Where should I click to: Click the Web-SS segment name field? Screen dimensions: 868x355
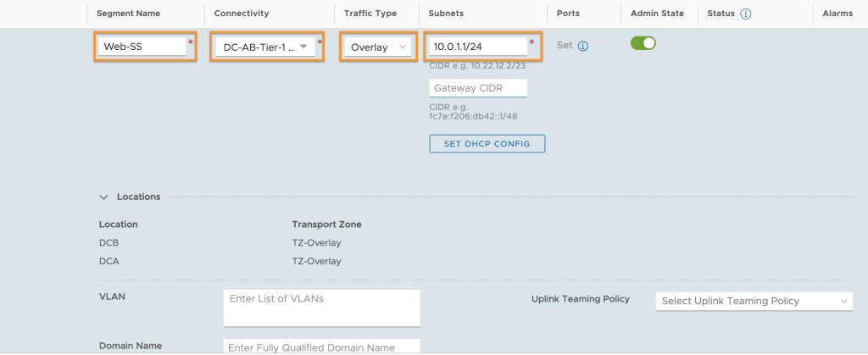tap(142, 47)
